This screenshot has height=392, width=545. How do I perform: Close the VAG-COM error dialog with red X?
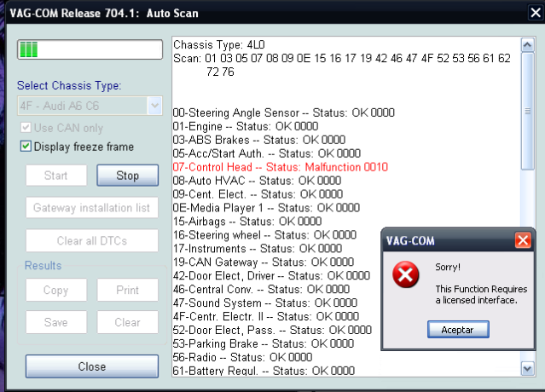point(523,240)
